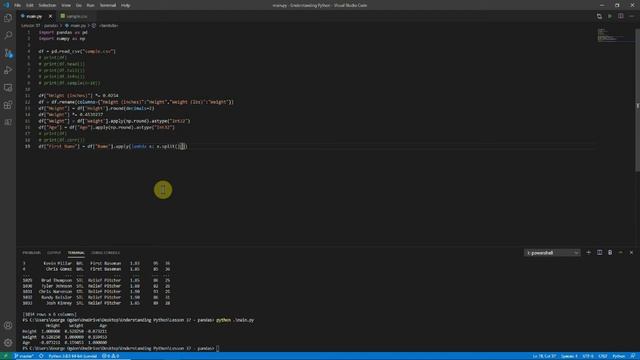Open the Terminal menu
This screenshot has width=640, height=360.
click(108, 5)
